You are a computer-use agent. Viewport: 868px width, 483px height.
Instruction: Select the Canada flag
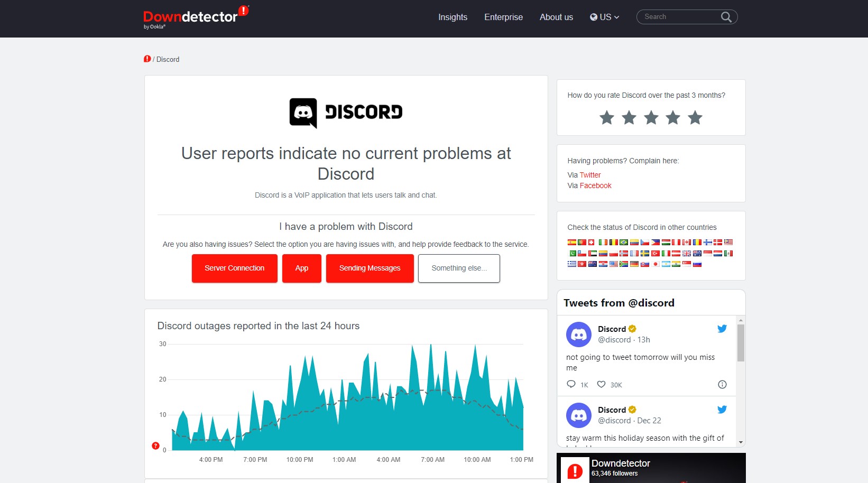(x=687, y=242)
